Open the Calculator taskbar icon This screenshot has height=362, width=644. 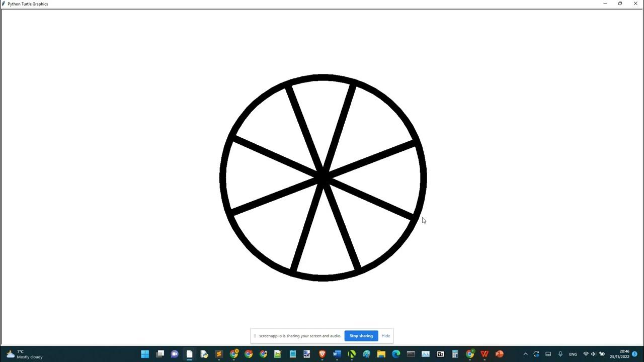coord(455,354)
